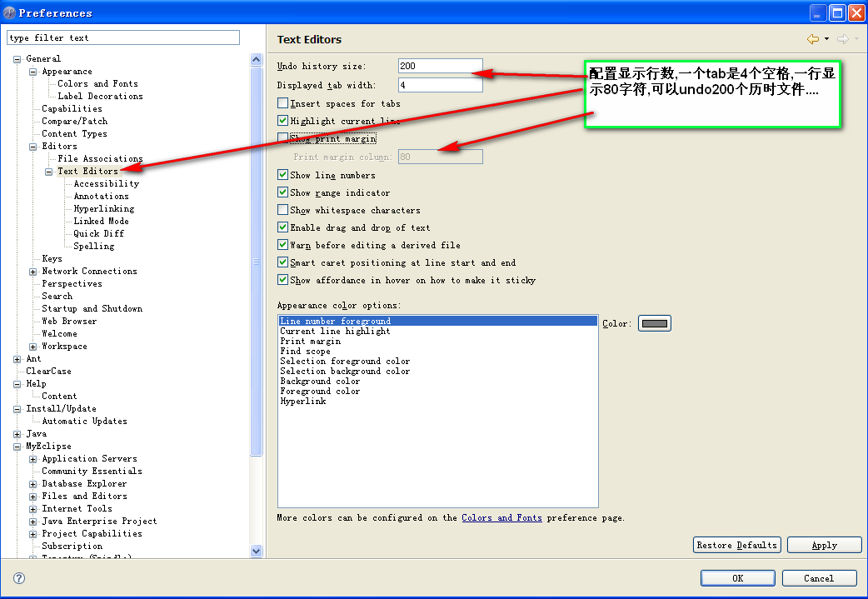Viewport: 868px width, 599px height.
Task: Select Accessibility under Text Editors
Action: [x=107, y=184]
